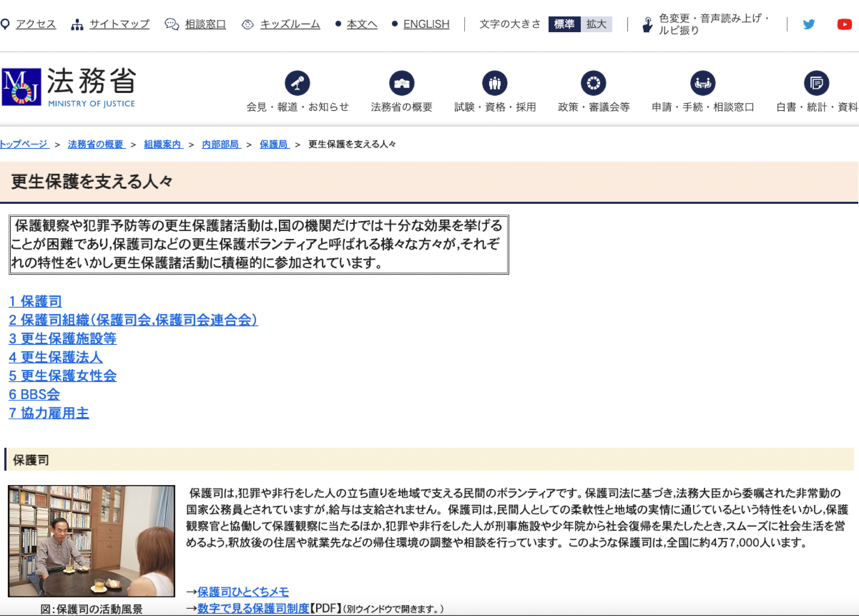This screenshot has height=616, width=859.
Task: Click the consultation speech bubble icon
Action: pos(172,24)
